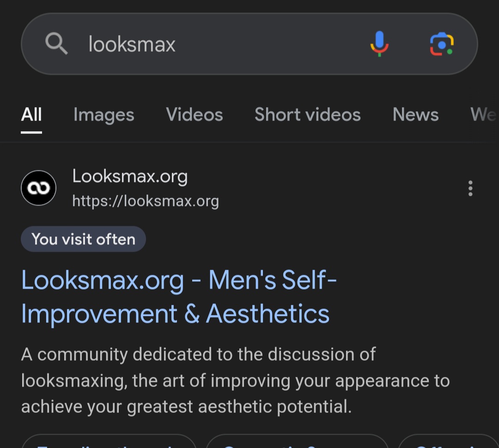Open the Videos results tab

194,115
